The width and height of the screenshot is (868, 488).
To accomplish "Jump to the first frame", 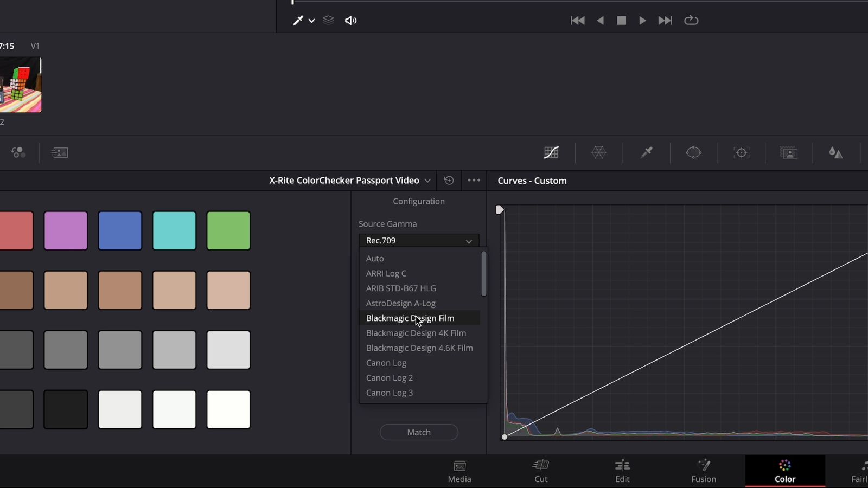I will (578, 21).
